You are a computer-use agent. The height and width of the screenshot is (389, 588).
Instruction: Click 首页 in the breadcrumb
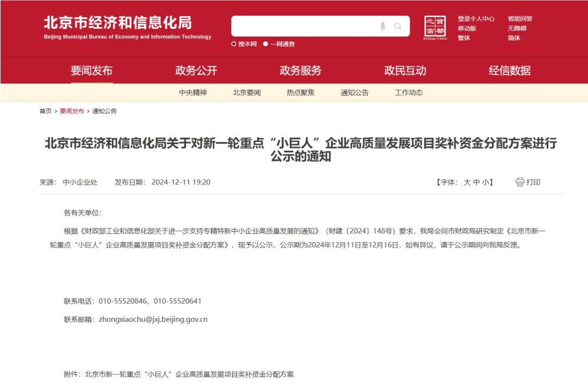pyautogui.click(x=45, y=111)
